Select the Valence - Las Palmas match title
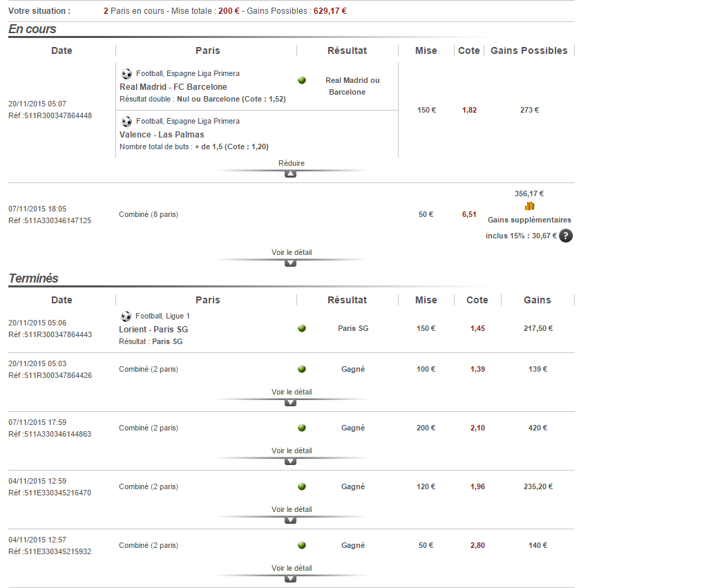The height and width of the screenshot is (588, 704). [x=162, y=134]
